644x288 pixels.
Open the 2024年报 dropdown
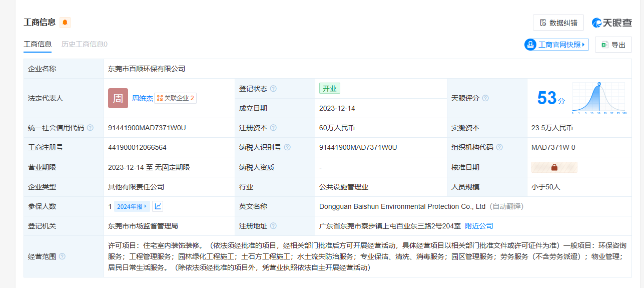pos(132,206)
